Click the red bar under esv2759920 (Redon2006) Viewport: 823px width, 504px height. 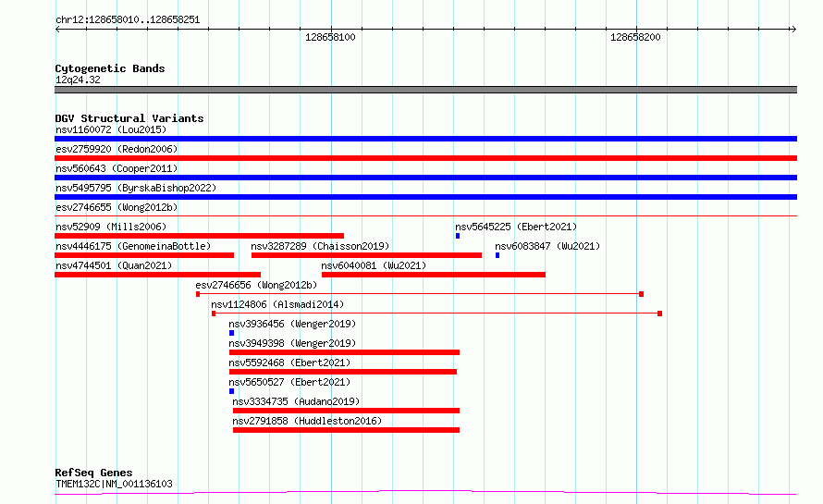point(425,158)
